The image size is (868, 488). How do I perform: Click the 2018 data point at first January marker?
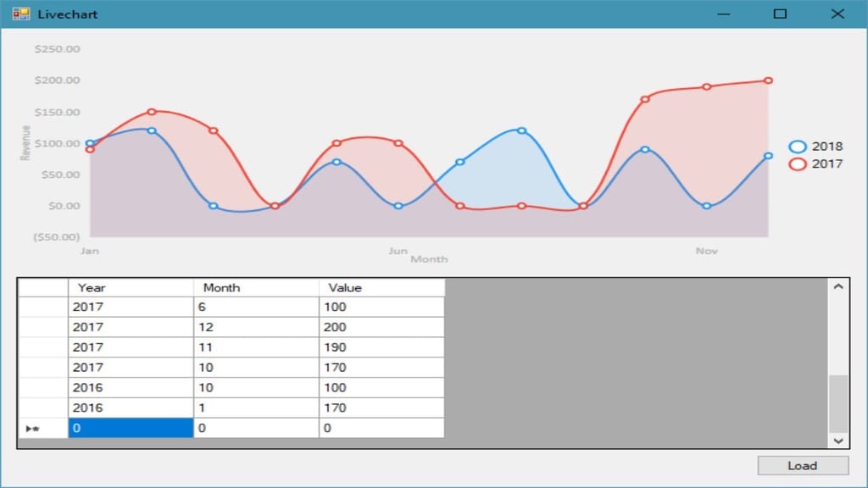(x=90, y=144)
